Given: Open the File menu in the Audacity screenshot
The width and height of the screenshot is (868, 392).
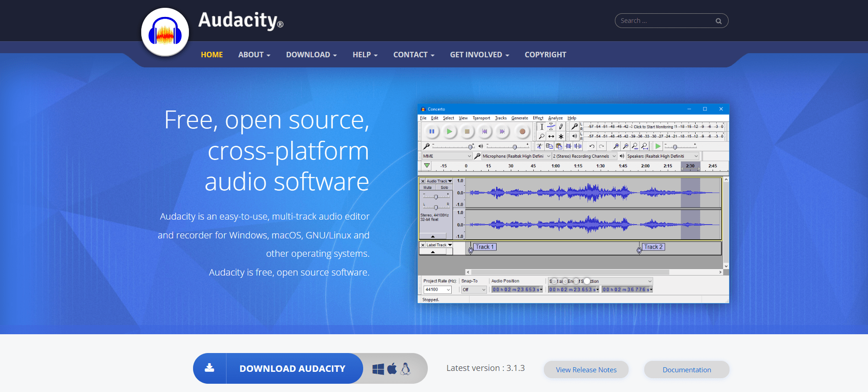Looking at the screenshot, I should 423,118.
